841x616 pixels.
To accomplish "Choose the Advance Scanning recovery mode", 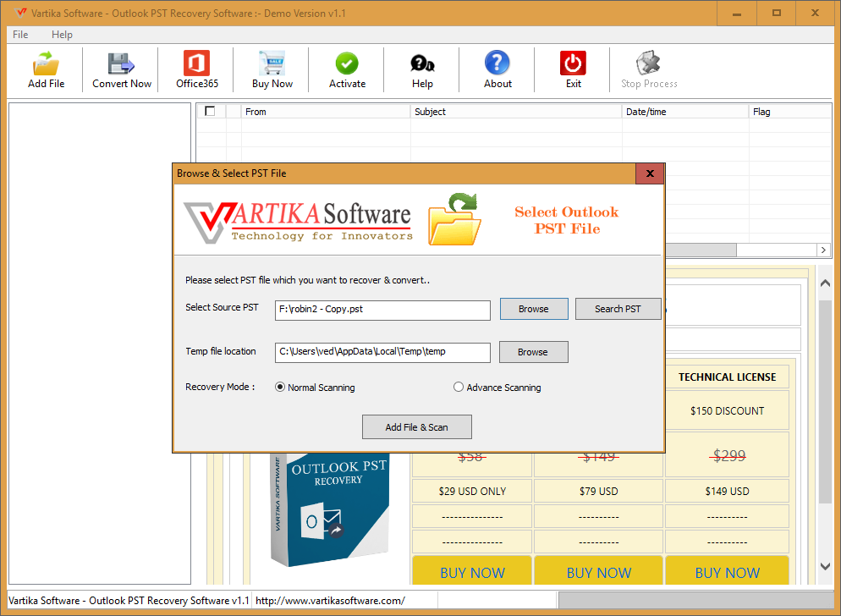I will click(x=458, y=387).
